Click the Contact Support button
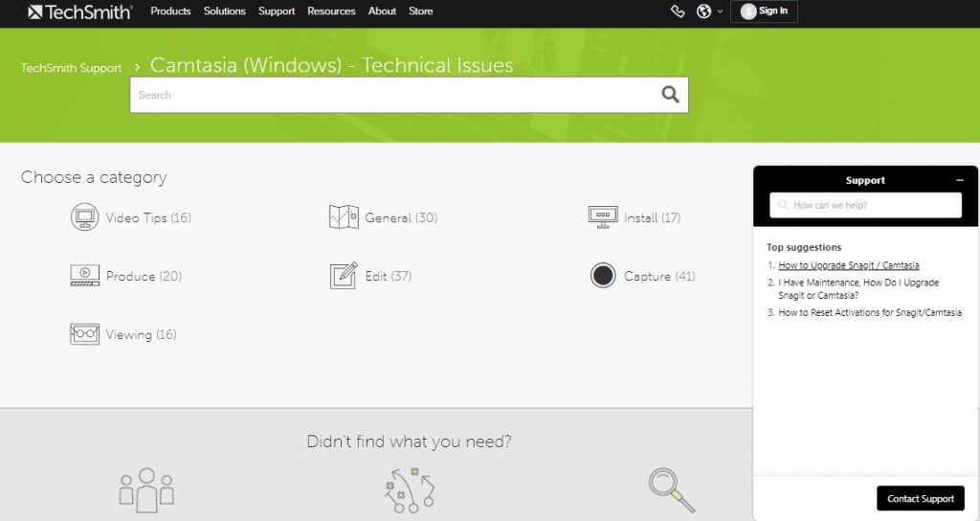Image resolution: width=980 pixels, height=521 pixels. (x=920, y=498)
